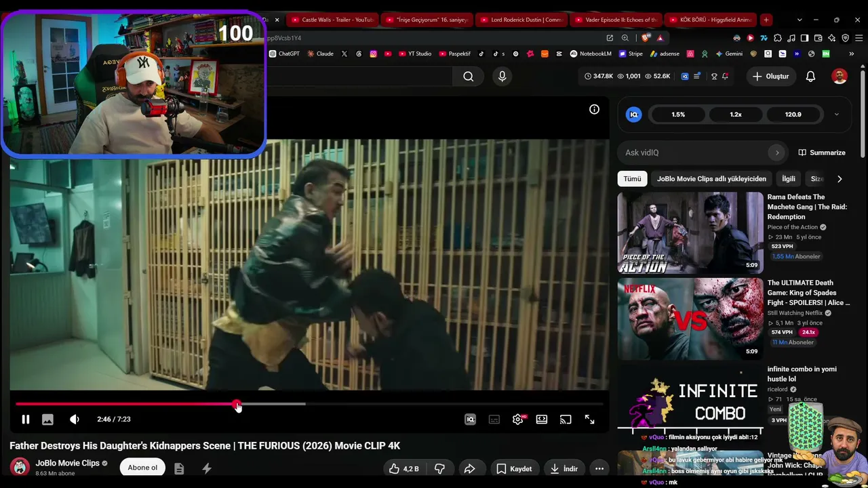Click the 120.9 vidIQ stat pill
The width and height of the screenshot is (868, 488).
point(793,115)
